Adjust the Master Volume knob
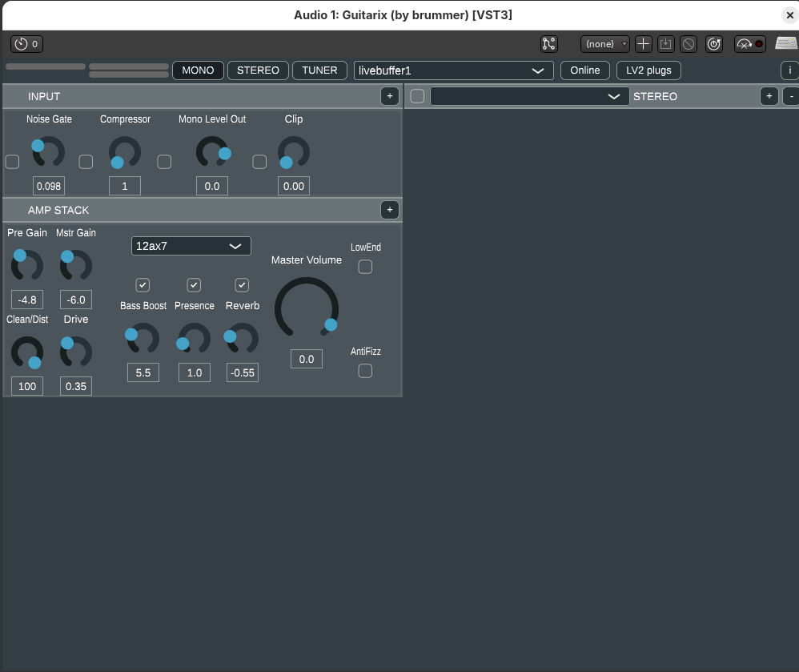Viewport: 799px width, 672px height. [x=307, y=308]
